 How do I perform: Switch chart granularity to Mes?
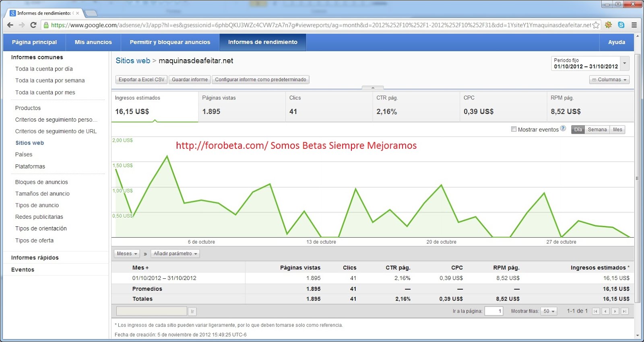click(617, 130)
